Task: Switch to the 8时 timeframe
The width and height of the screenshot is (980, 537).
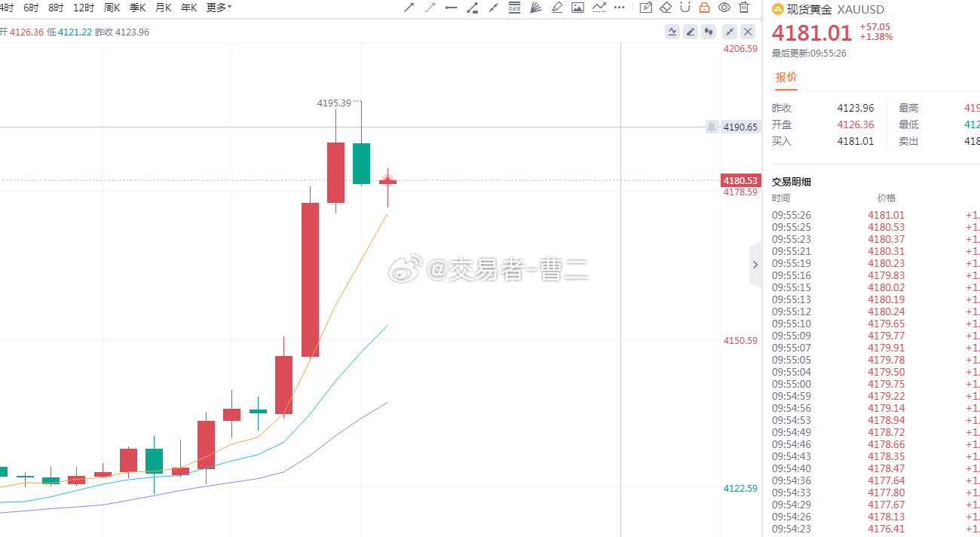Action: pos(56,8)
